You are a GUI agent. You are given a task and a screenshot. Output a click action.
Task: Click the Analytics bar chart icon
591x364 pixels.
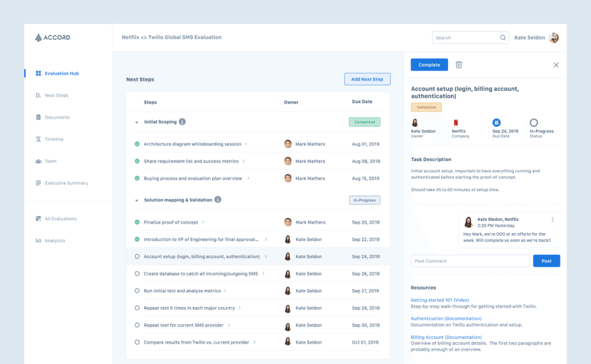click(38, 240)
